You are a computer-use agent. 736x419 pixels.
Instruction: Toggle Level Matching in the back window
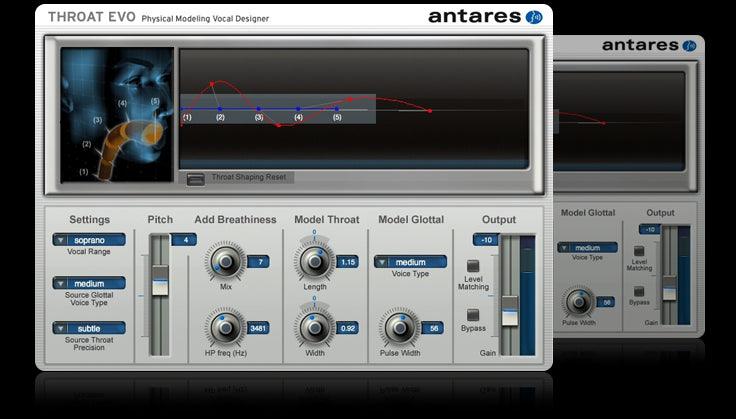(639, 251)
